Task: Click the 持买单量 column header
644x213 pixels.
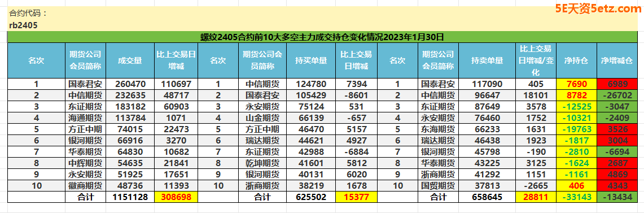Action: pos(311,61)
